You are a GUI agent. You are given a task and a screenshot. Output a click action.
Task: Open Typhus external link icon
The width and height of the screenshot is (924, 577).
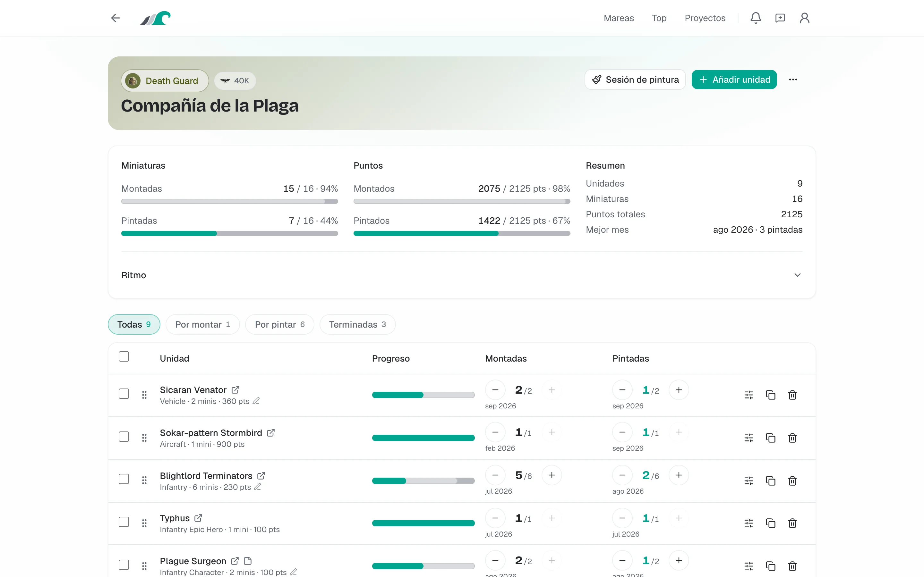click(x=198, y=518)
